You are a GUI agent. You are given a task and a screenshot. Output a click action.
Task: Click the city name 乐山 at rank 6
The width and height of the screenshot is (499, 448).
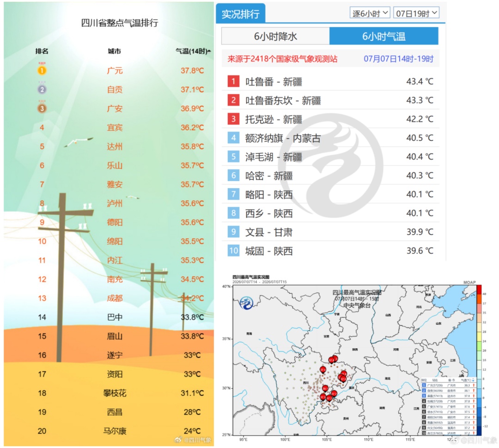click(x=115, y=165)
